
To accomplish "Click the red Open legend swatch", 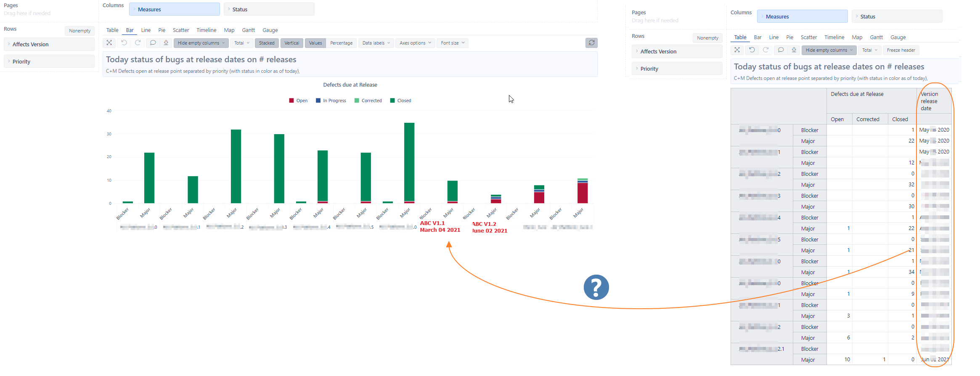I will (291, 101).
